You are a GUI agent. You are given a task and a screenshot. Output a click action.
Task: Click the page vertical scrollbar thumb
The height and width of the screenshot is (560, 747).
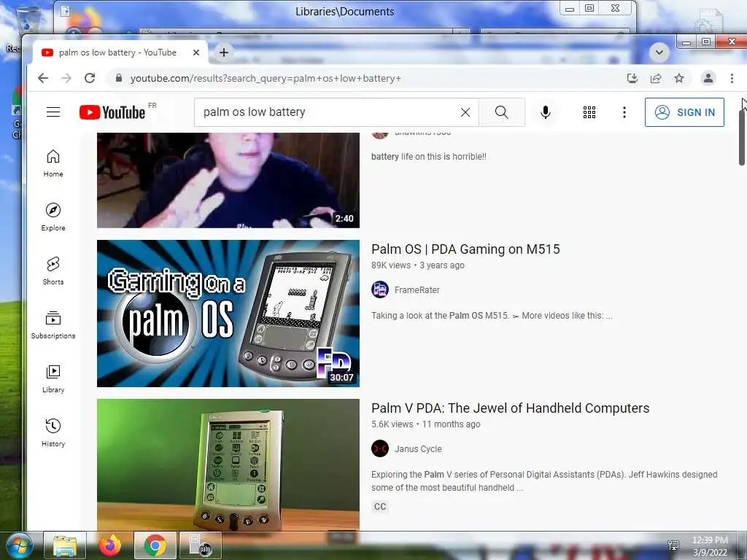point(742,137)
